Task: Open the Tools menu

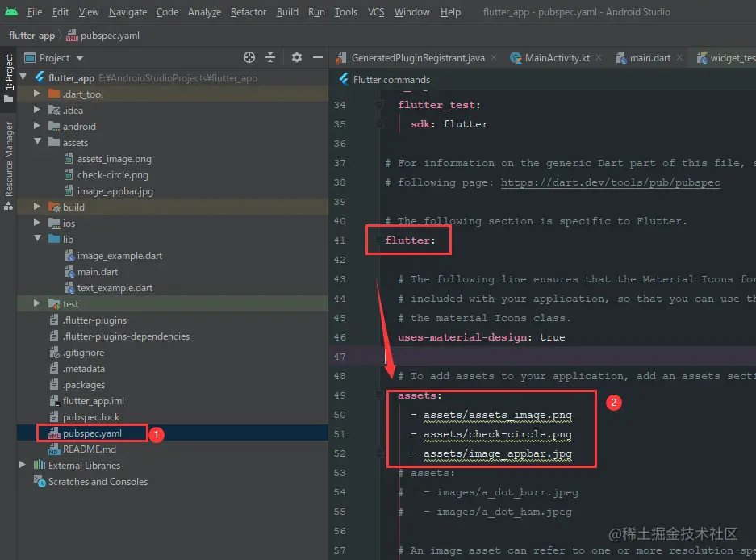Action: point(346,12)
